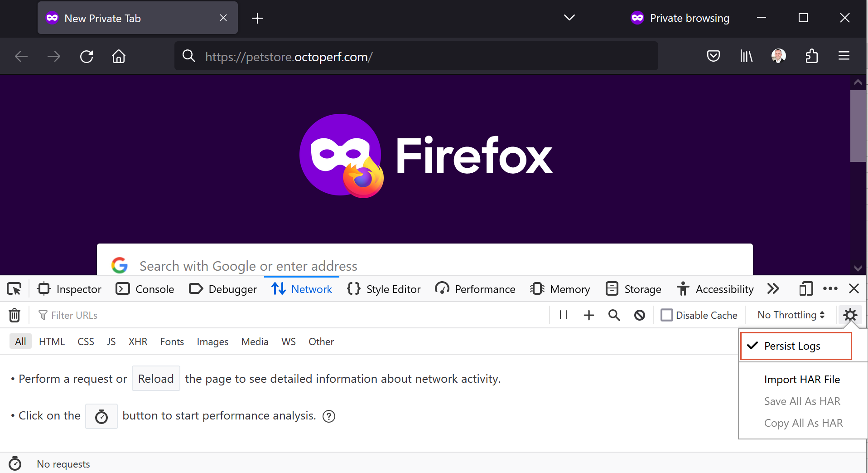Add a new request with plus icon
The image size is (868, 473).
point(589,315)
